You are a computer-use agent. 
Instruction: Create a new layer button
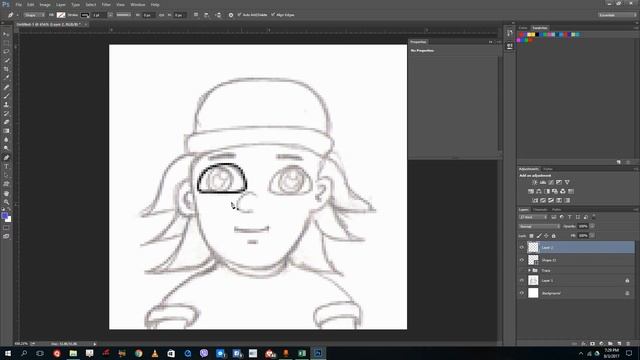[x=619, y=344]
